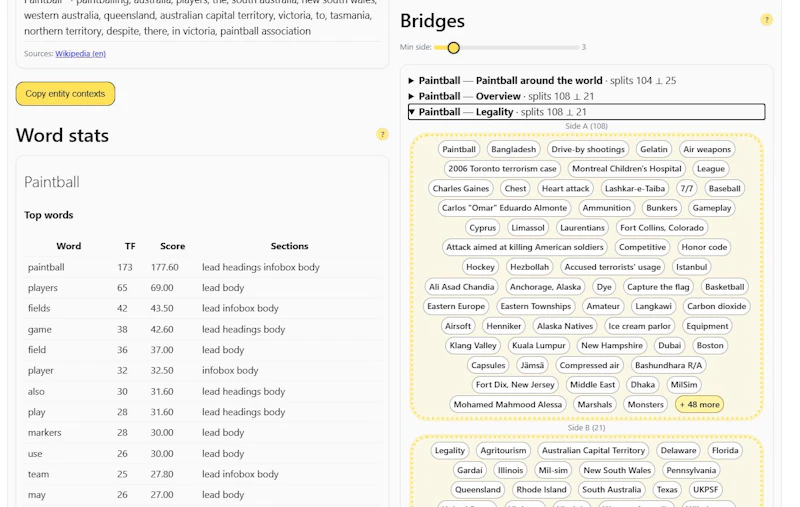Select Australian Capital Territory chip
The image size is (800, 507).
(593, 451)
